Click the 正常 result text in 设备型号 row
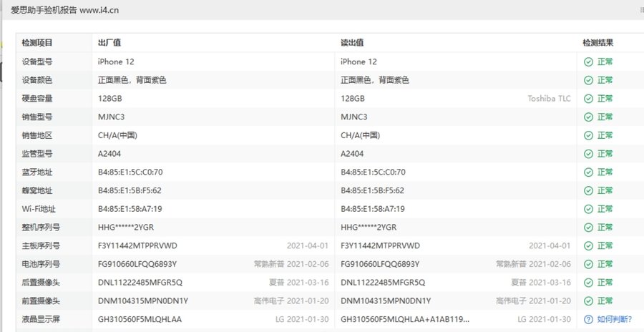 tap(605, 62)
